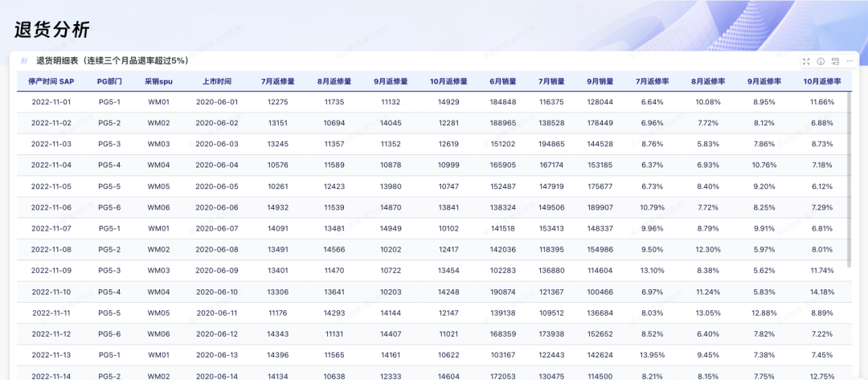The width and height of the screenshot is (868, 380).
Task: Click the rate 12.30%
Action: [709, 250]
